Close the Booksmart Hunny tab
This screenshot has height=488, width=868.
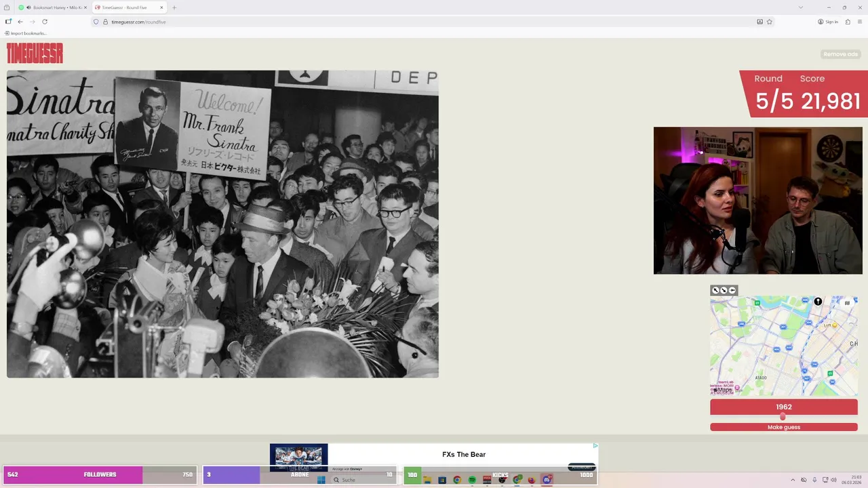click(x=85, y=7)
